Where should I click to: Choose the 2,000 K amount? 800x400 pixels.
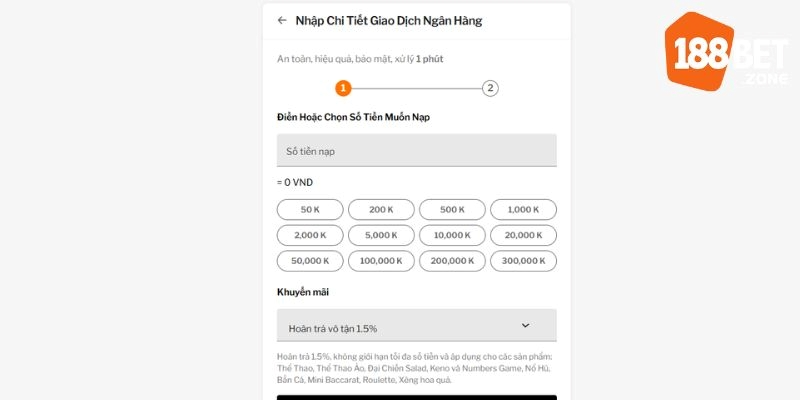(310, 235)
